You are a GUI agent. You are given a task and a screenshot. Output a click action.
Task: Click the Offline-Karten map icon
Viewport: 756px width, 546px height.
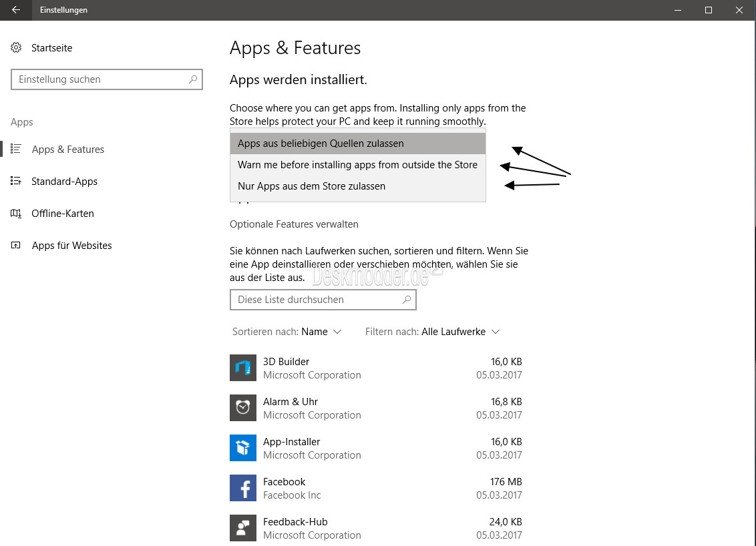coord(16,214)
